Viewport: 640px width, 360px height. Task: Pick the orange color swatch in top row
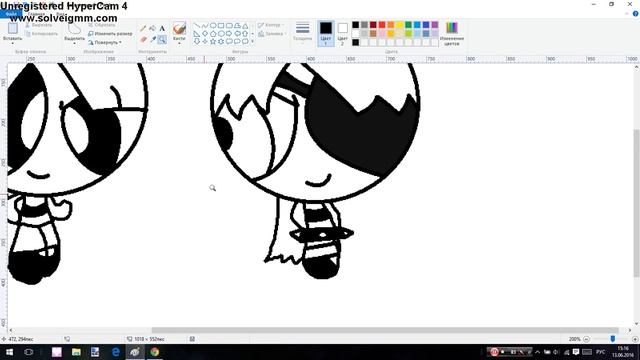point(391,25)
